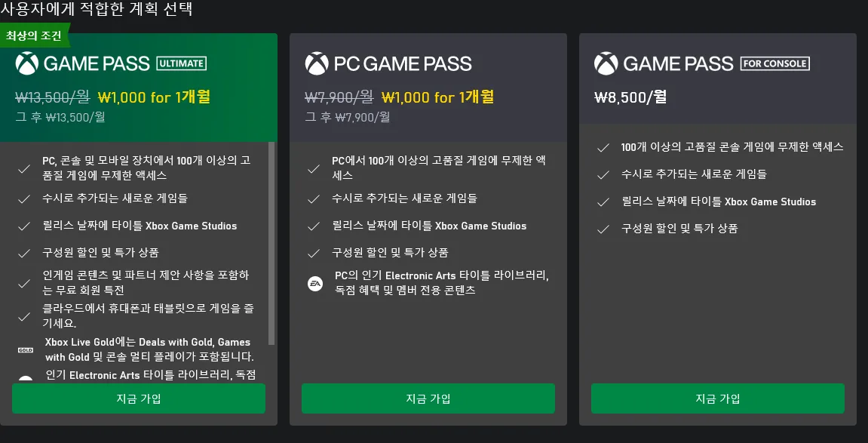Click the ULTIMATE badge label

tap(182, 63)
